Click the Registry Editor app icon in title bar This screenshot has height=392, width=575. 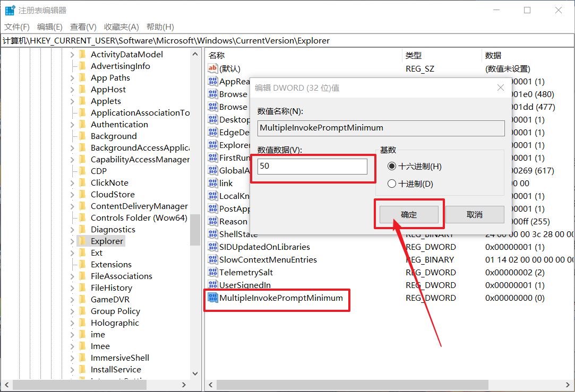[x=10, y=10]
